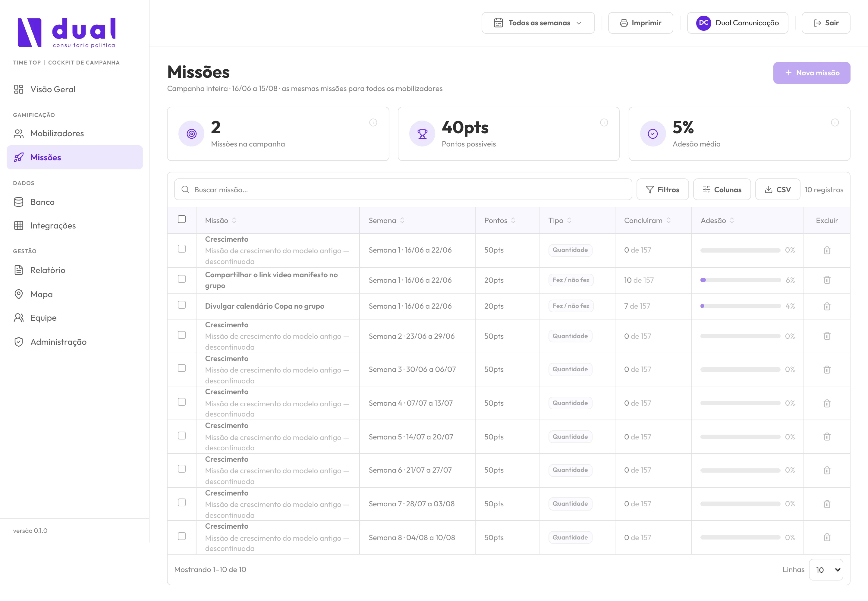Click the 4% adesão progress bar
The image size is (868, 601).
point(740,306)
